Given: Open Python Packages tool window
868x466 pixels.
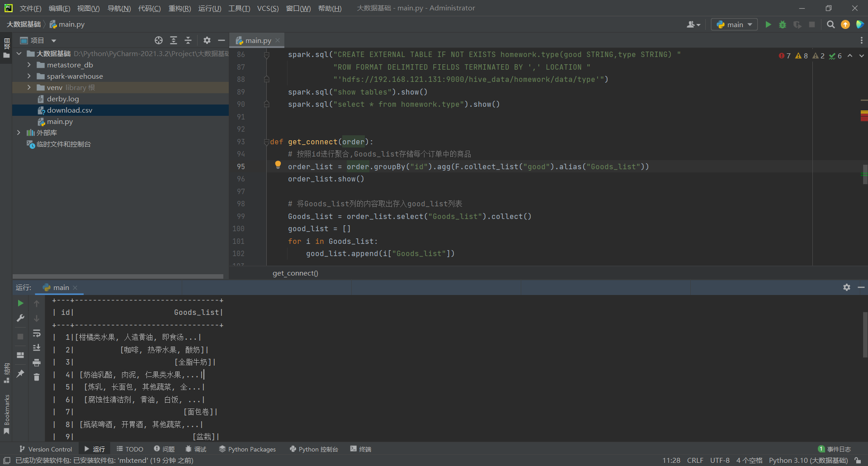Looking at the screenshot, I should click(247, 449).
